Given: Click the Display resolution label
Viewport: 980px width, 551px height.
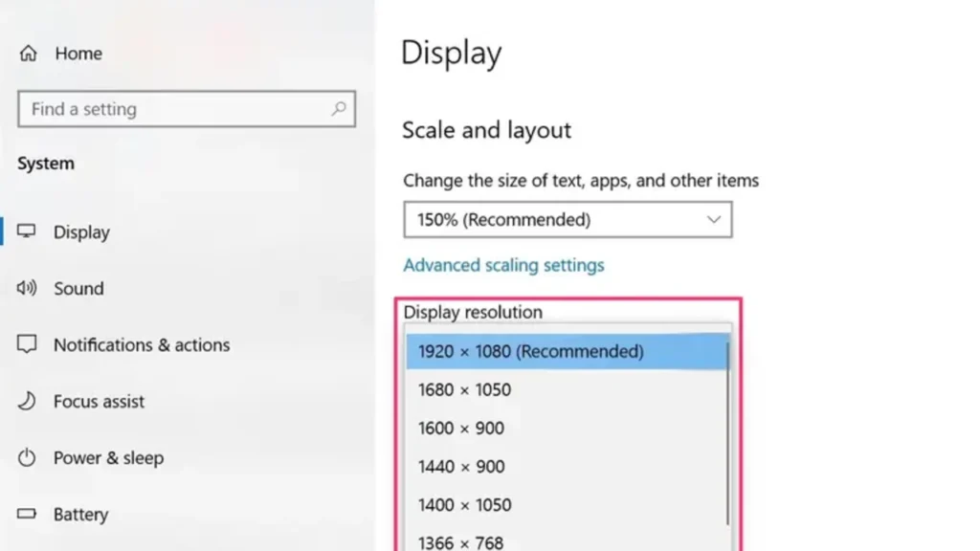Looking at the screenshot, I should pyautogui.click(x=473, y=312).
